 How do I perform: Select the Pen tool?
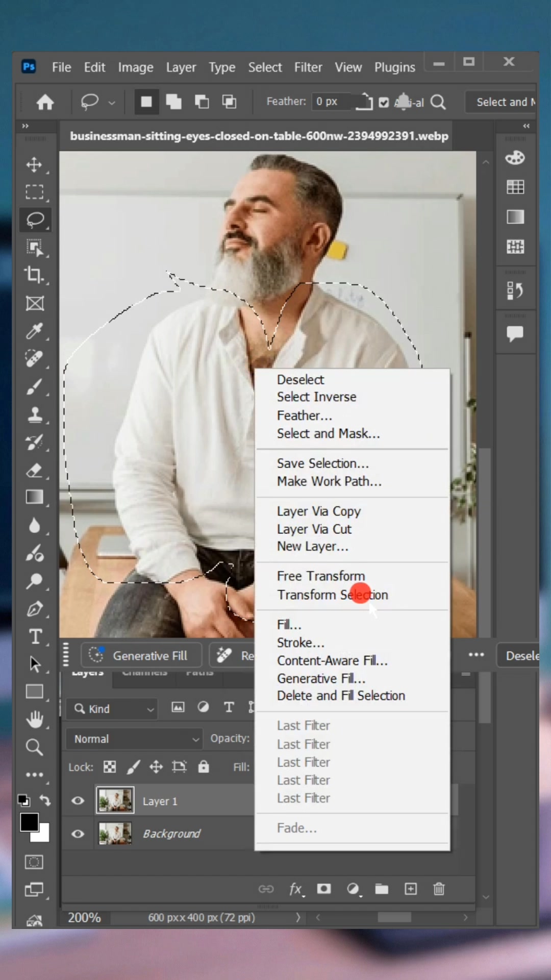pos(34,608)
